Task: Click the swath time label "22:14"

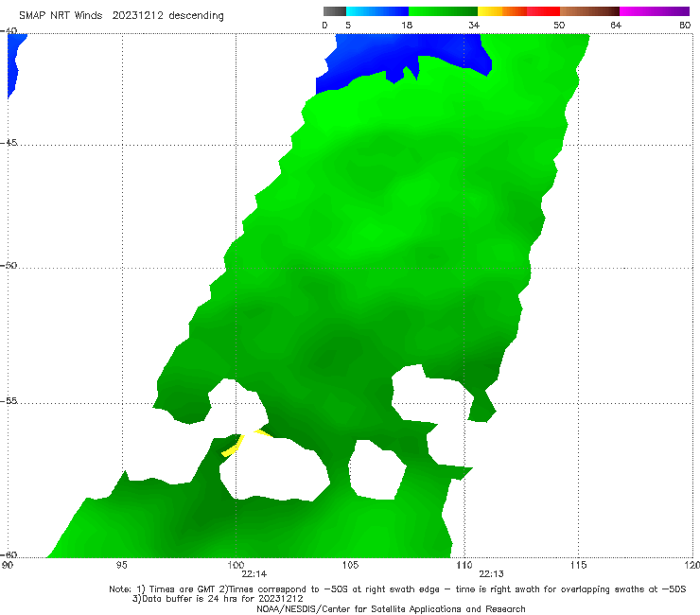Action: pyautogui.click(x=254, y=574)
